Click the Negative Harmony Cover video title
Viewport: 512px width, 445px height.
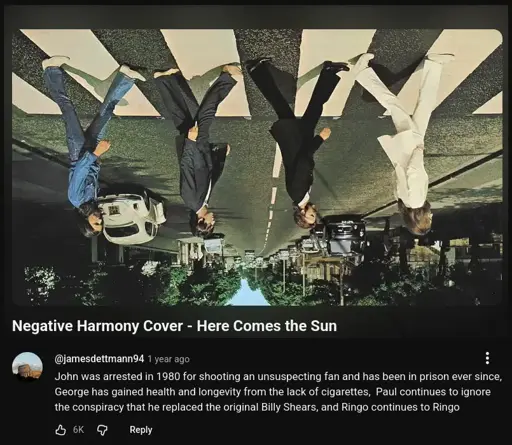(174, 326)
